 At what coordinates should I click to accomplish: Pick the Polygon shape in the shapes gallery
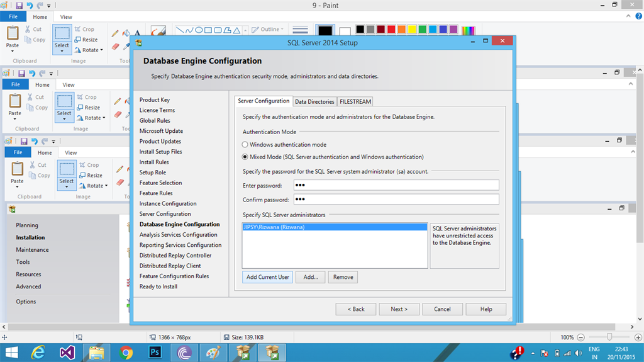point(227,30)
